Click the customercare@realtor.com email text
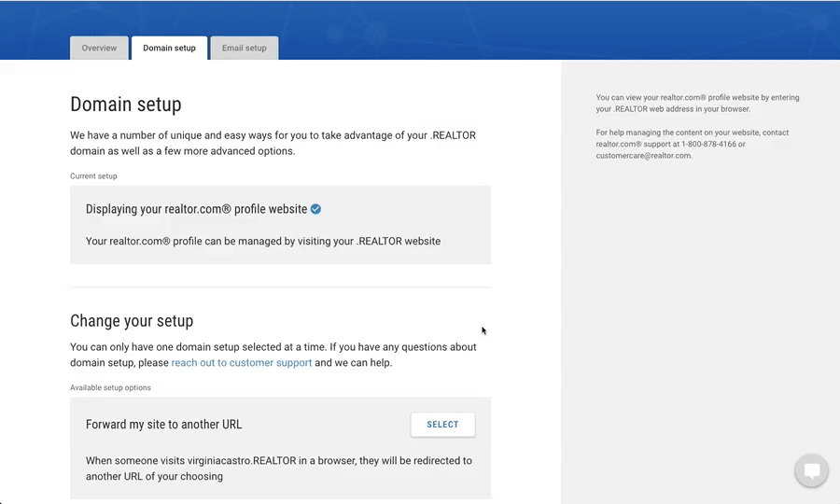 click(643, 156)
